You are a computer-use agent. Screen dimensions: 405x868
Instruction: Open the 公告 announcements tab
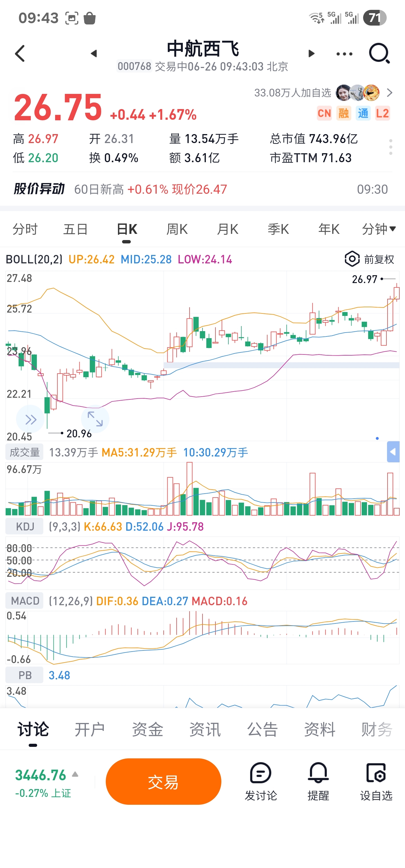point(262,729)
